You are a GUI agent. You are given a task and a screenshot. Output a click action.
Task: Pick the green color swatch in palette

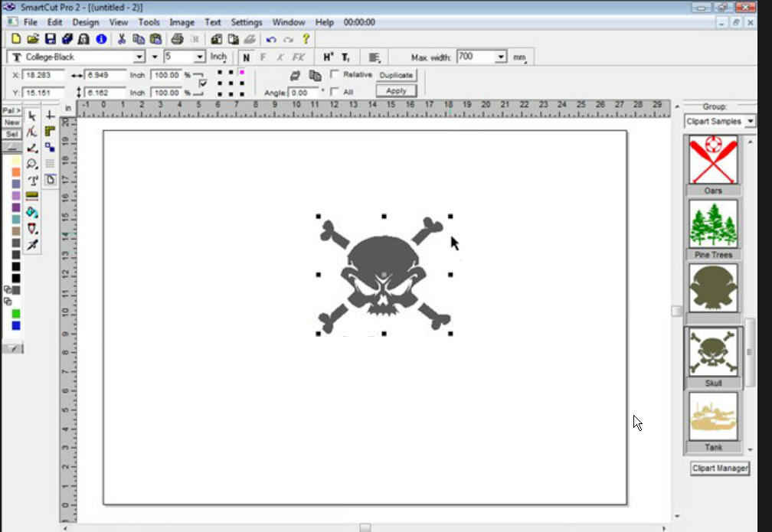click(15, 314)
